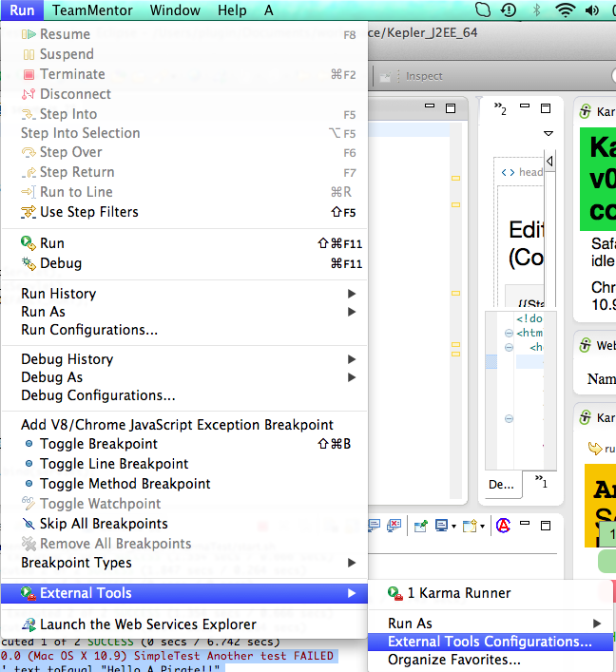Image resolution: width=616 pixels, height=672 pixels.
Task: Click Use Step Filters menu item
Action: click(88, 212)
